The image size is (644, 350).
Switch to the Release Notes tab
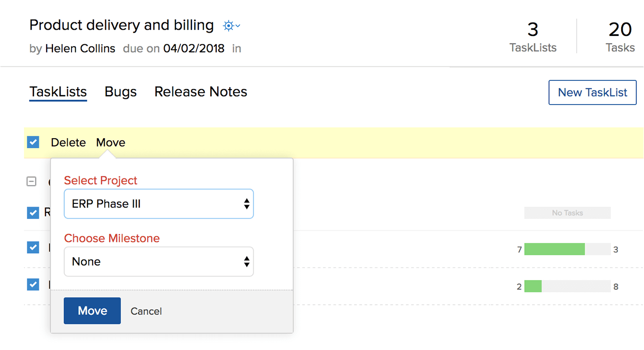pos(201,92)
